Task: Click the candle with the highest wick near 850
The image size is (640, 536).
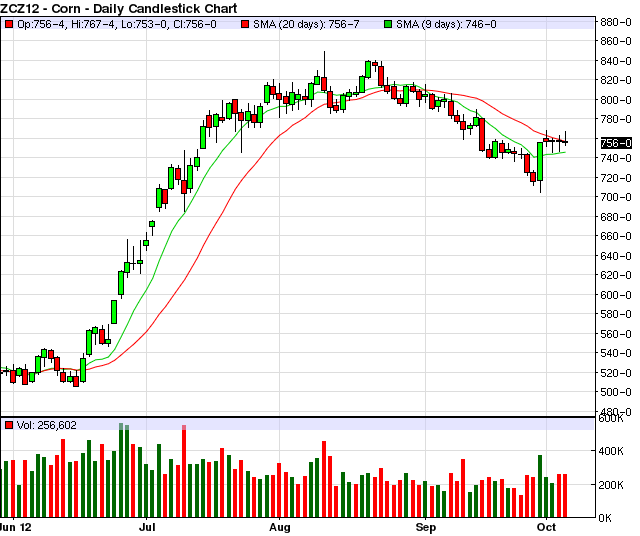Action: 324,72
